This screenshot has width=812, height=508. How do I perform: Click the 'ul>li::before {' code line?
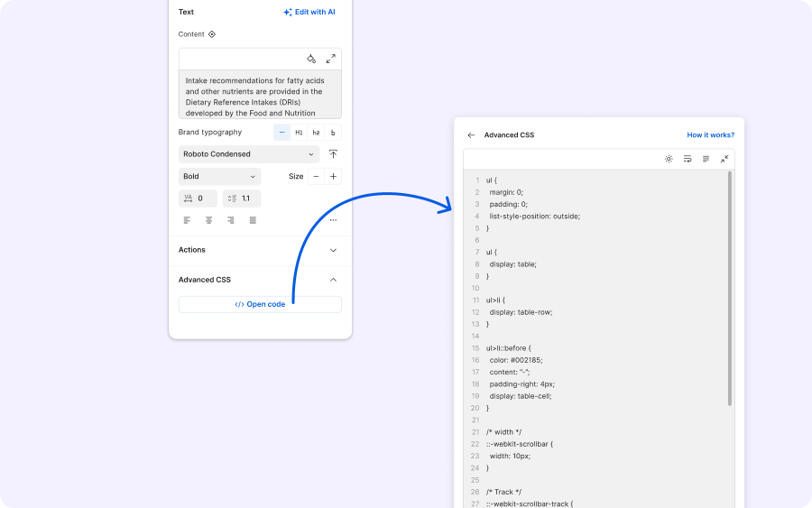(509, 348)
